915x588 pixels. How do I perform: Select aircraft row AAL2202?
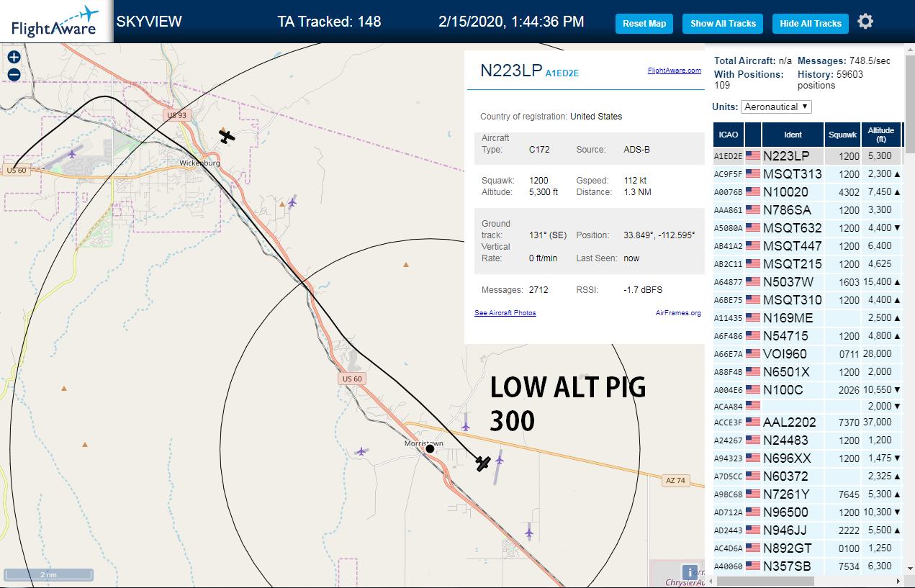pos(807,422)
